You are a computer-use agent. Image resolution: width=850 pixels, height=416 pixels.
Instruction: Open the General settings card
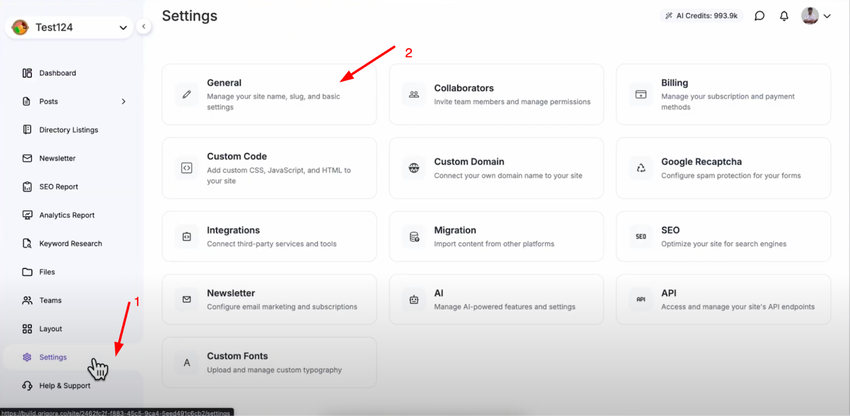269,95
